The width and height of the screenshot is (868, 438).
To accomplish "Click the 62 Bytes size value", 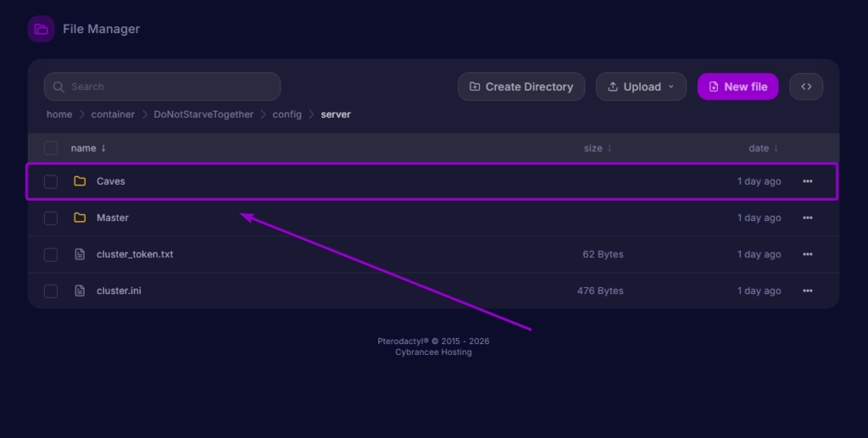I will coord(603,254).
